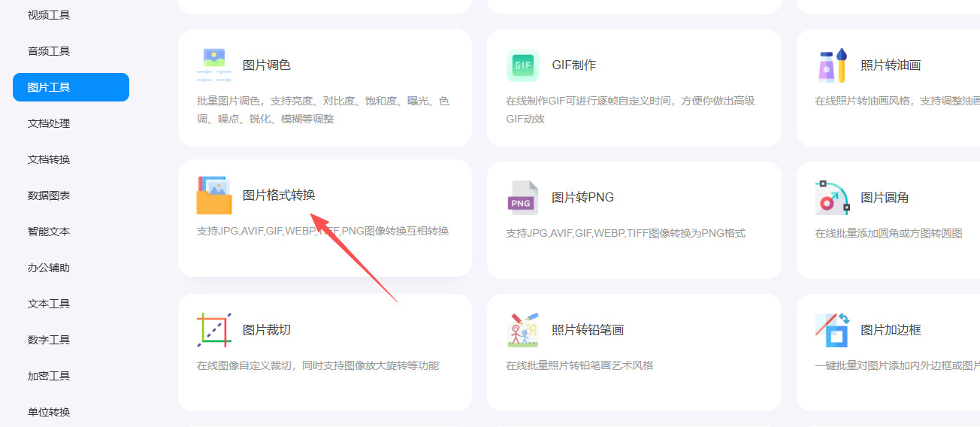
Task: Click the description 在线照片转油画风格
Action: point(897,101)
